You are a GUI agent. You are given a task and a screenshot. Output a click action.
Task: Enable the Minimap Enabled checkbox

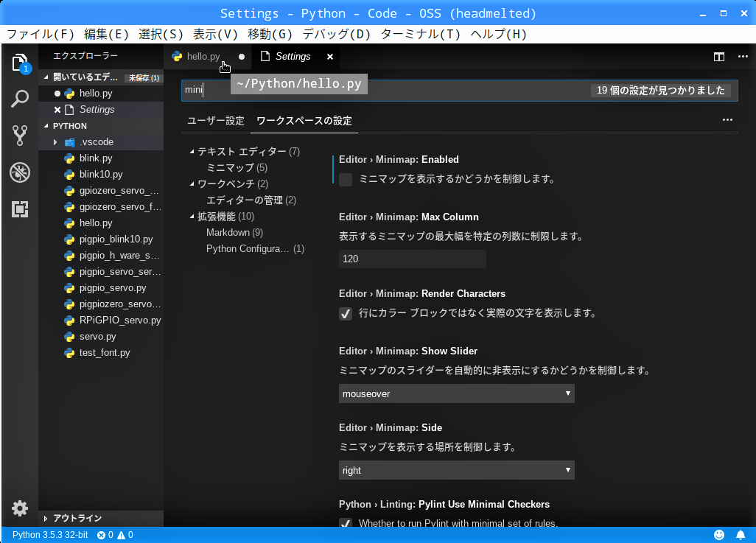[x=346, y=179]
